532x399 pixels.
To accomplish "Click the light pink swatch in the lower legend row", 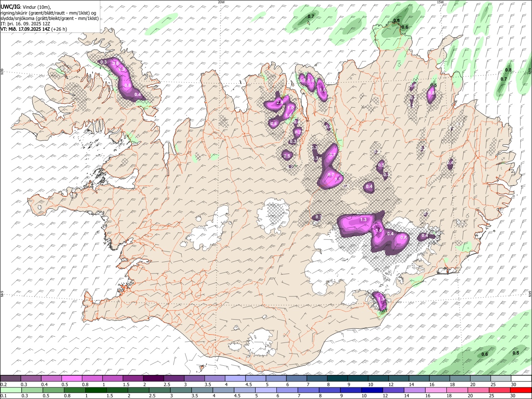I will 436,390.
